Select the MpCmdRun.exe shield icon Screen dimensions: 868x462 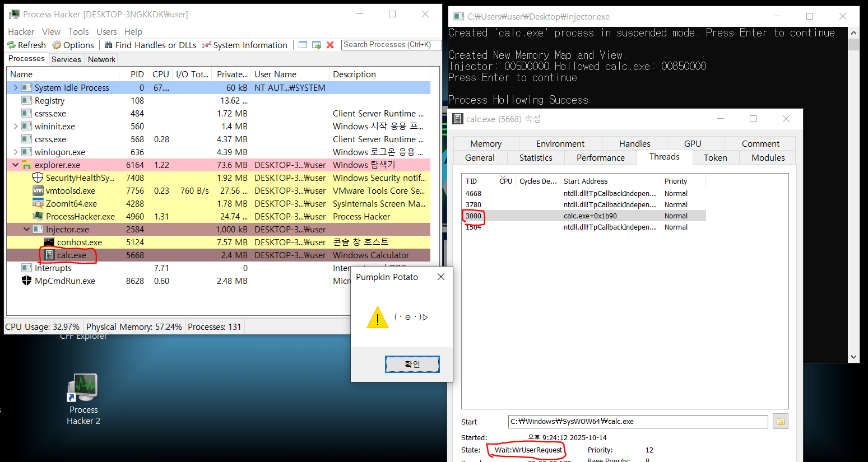[x=26, y=281]
